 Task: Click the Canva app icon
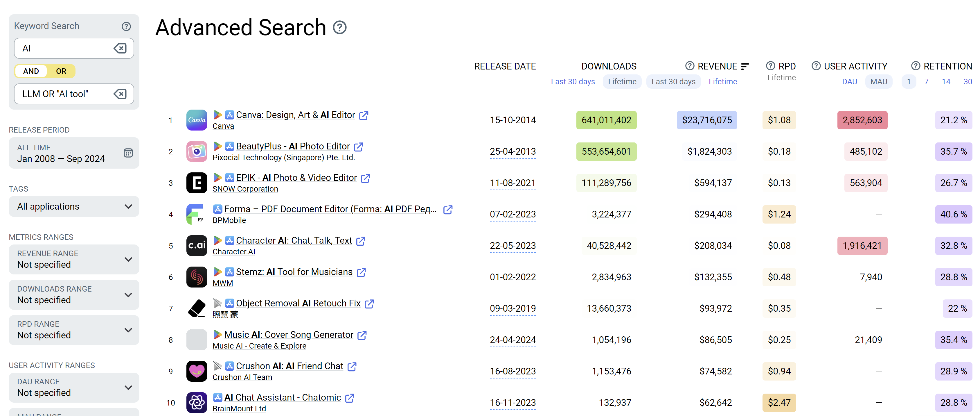pyautogui.click(x=197, y=120)
